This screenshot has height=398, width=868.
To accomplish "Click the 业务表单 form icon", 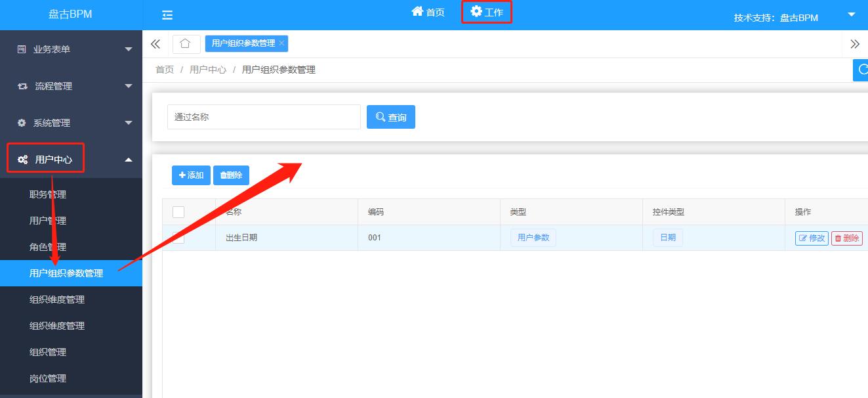I will point(22,49).
